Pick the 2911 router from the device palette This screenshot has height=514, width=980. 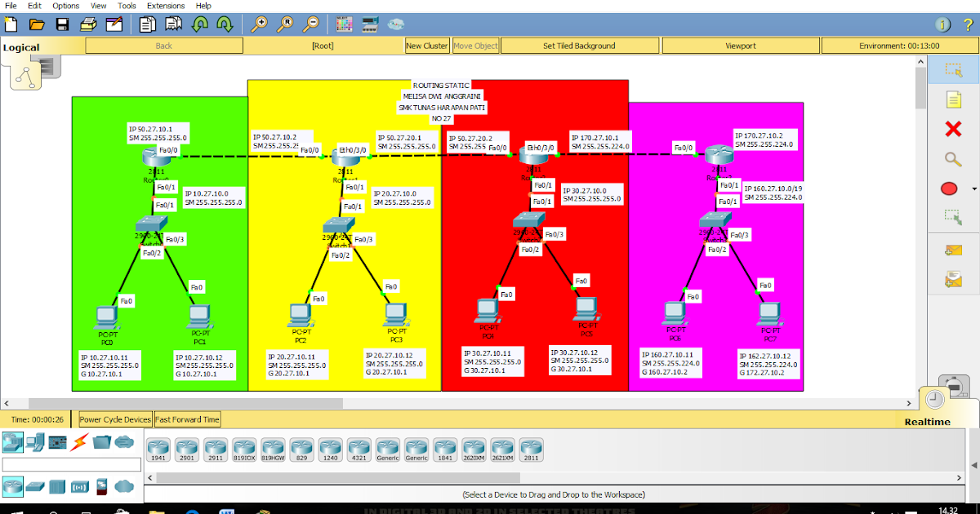point(216,450)
